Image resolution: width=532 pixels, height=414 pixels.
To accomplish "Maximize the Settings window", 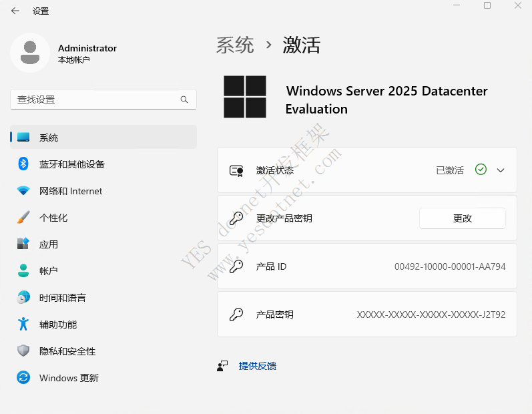I will (487, 5).
